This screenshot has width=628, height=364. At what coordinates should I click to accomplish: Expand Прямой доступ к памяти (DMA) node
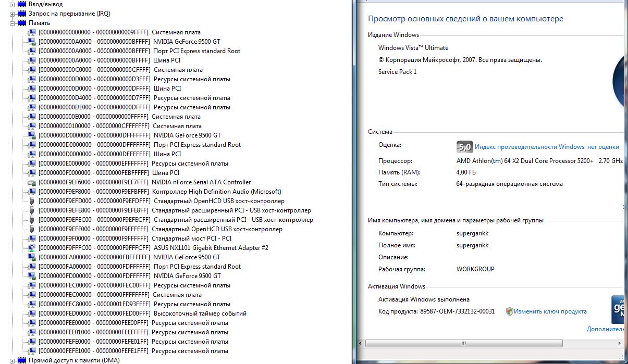13,360
